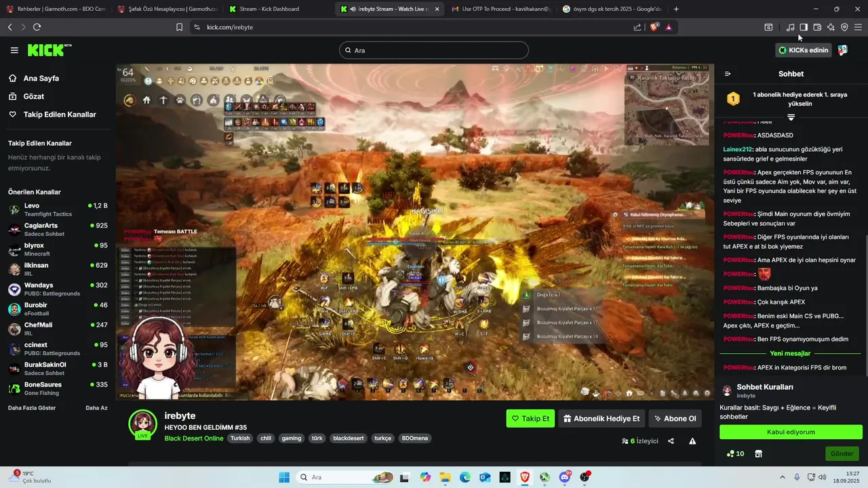Bookmark this page in address bar
This screenshot has width=868, height=488.
coord(179,27)
